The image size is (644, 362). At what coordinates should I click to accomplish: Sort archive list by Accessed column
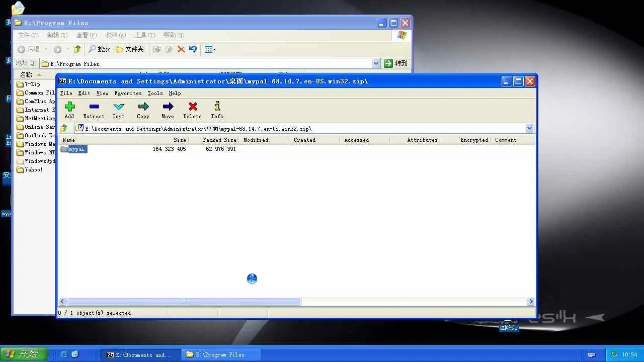[x=364, y=140]
